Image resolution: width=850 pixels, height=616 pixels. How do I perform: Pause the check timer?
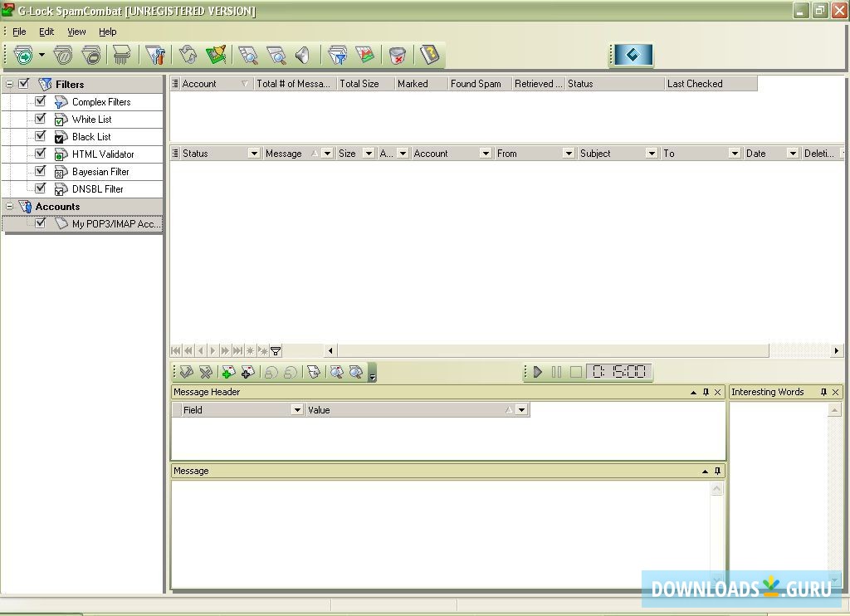[557, 372]
